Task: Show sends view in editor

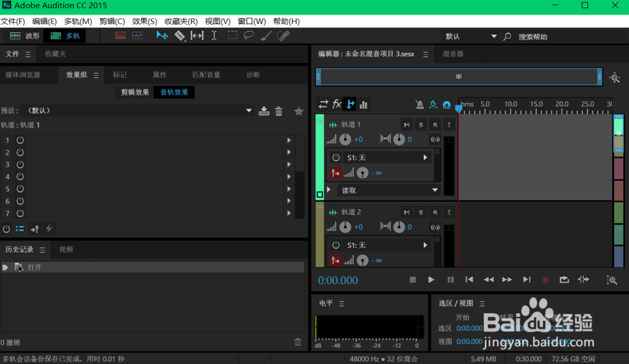Action: click(x=350, y=104)
